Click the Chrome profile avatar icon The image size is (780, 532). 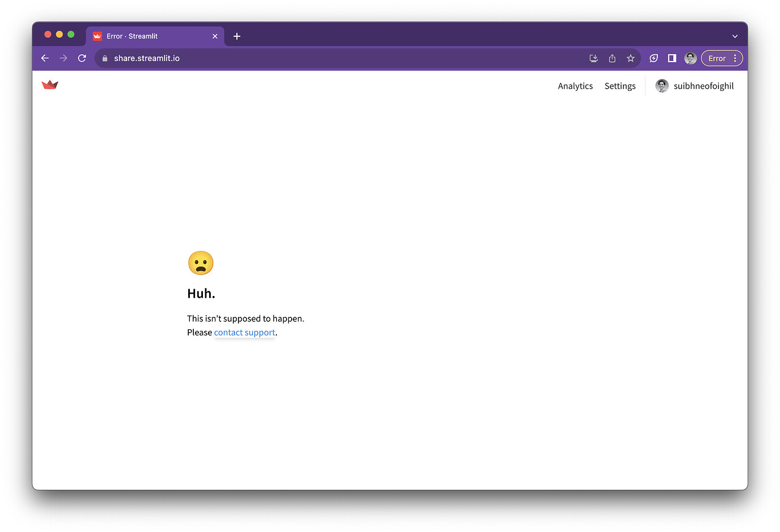pyautogui.click(x=690, y=58)
